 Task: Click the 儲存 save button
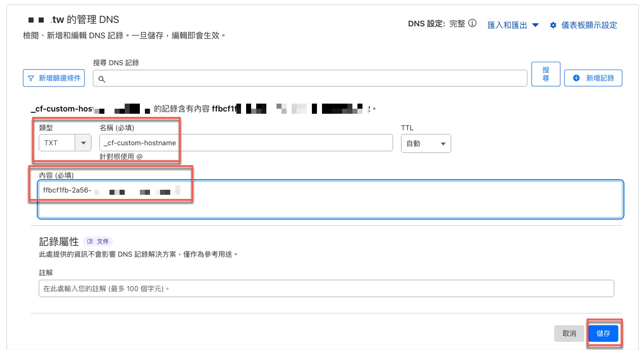coord(604,333)
